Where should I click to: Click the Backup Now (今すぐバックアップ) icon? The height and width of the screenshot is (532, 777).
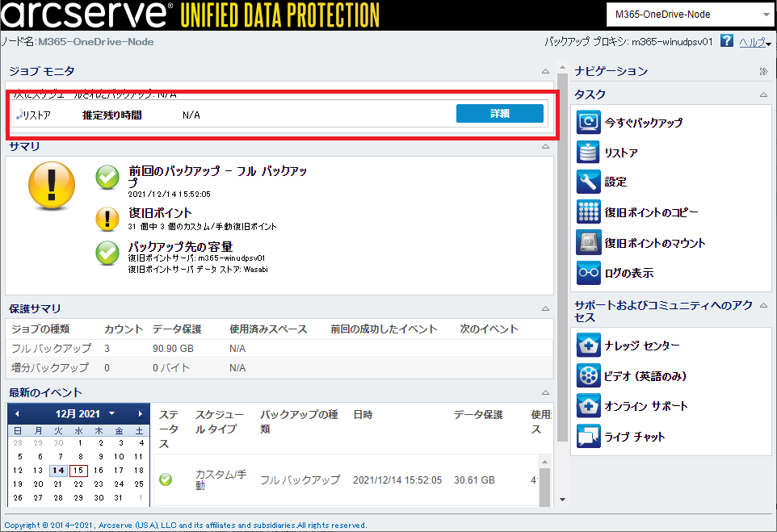(x=588, y=123)
